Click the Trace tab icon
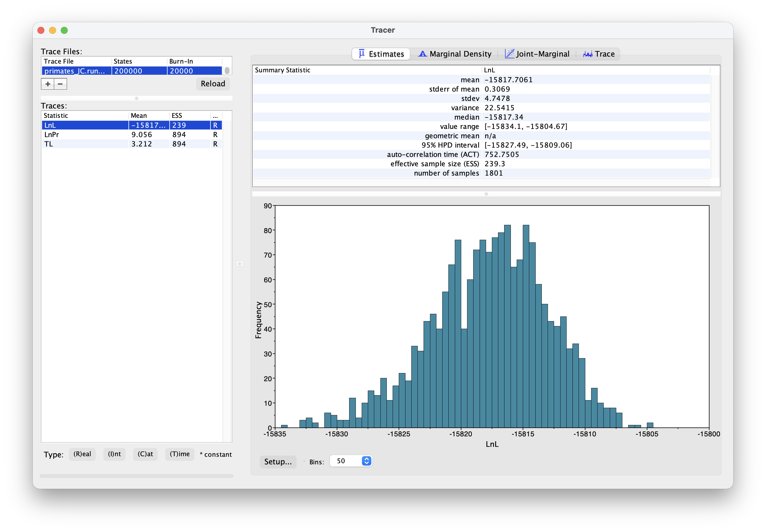This screenshot has width=766, height=532. click(x=588, y=54)
